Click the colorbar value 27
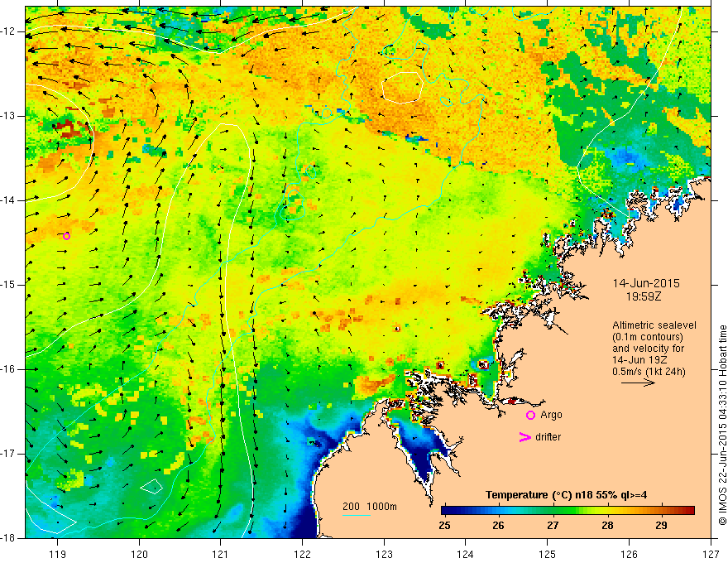728x563 pixels. [x=553, y=526]
